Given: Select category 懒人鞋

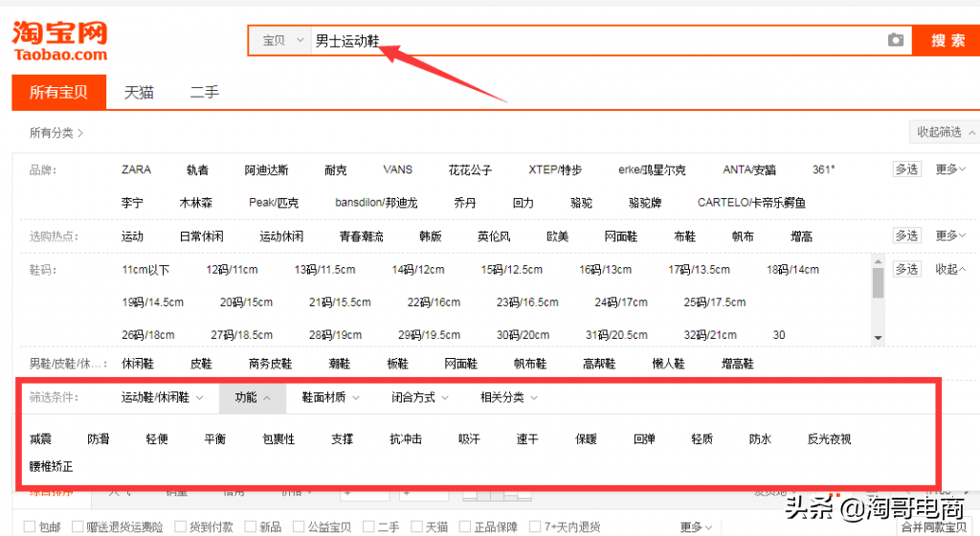Looking at the screenshot, I should click(x=668, y=364).
